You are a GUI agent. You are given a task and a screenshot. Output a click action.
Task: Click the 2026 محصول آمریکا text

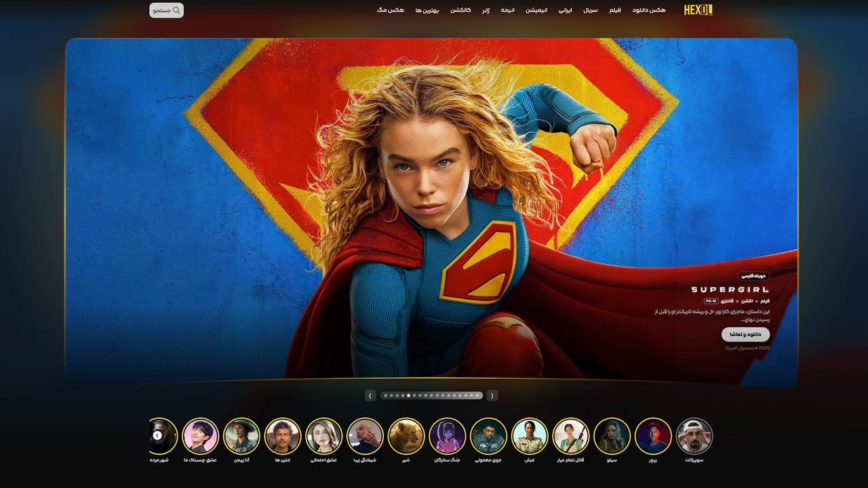click(x=747, y=348)
